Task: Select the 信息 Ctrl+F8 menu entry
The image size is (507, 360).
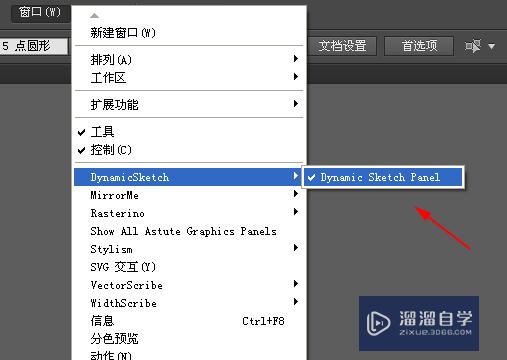Action: pyautogui.click(x=189, y=321)
